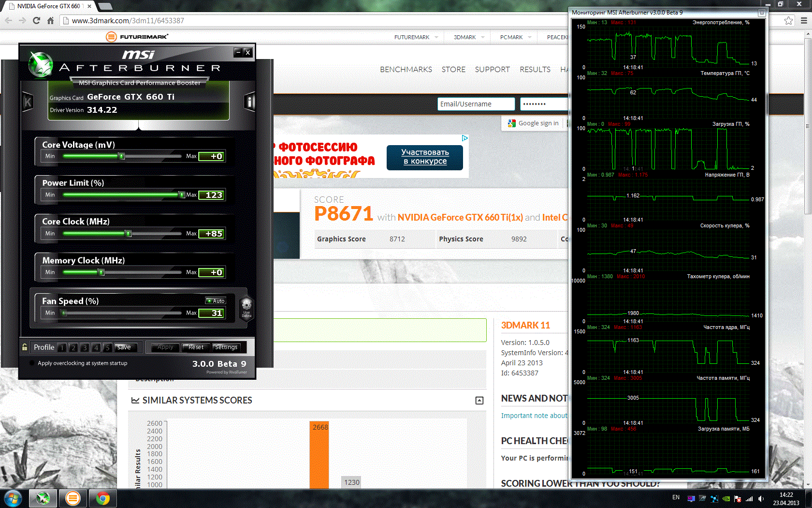The height and width of the screenshot is (508, 812).
Task: Open the network signal tray icon
Action: tap(749, 498)
